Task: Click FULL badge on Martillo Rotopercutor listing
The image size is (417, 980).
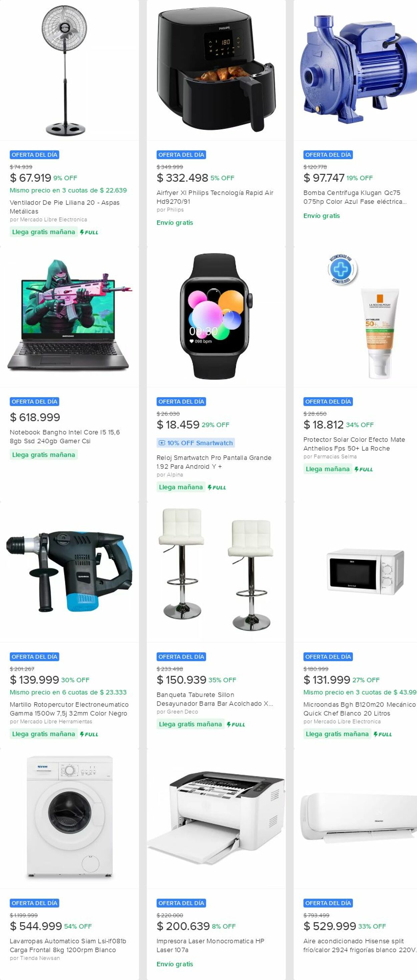Action: pyautogui.click(x=89, y=734)
